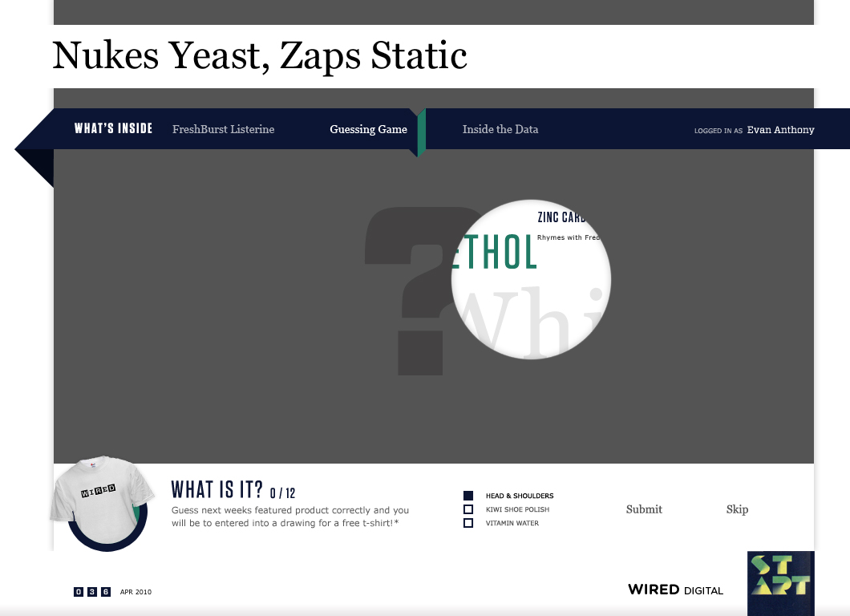Check the Vitamin Water option
850x616 pixels.
(468, 523)
